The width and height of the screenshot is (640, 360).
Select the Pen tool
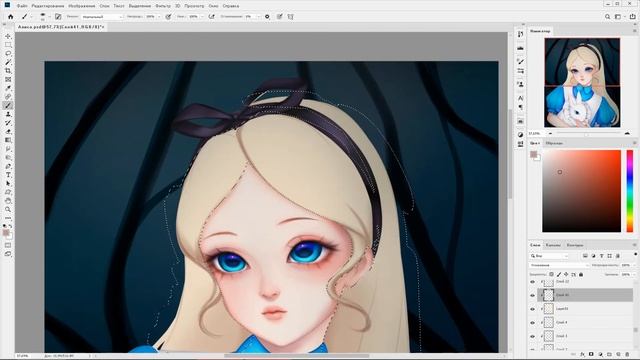[x=8, y=166]
